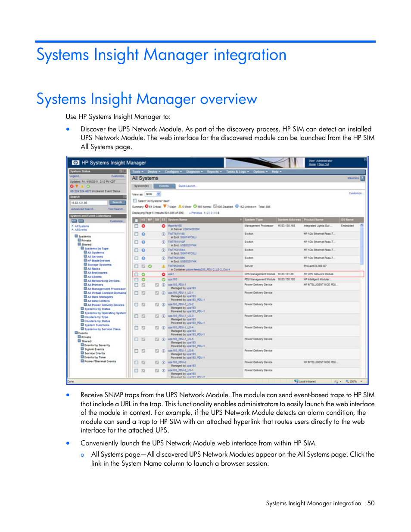The height and width of the screenshot is (532, 411).
Task: Collapse the Systems by Type tree node
Action: click(82, 248)
